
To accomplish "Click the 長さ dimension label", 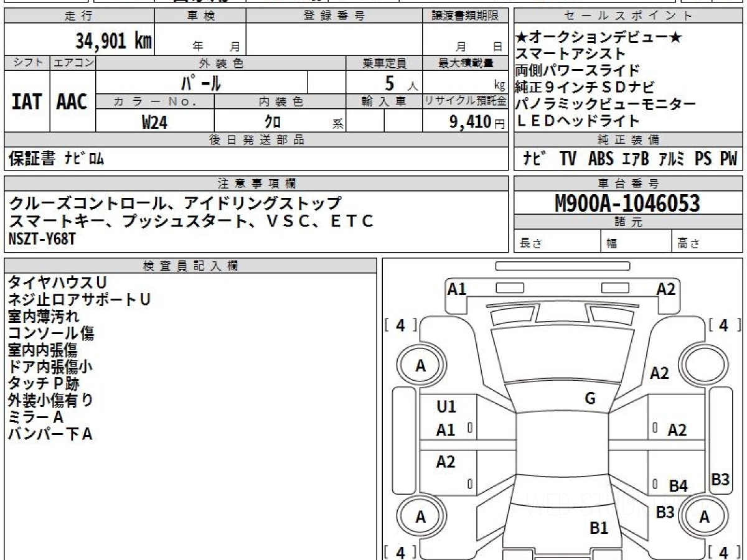I will [x=532, y=243].
